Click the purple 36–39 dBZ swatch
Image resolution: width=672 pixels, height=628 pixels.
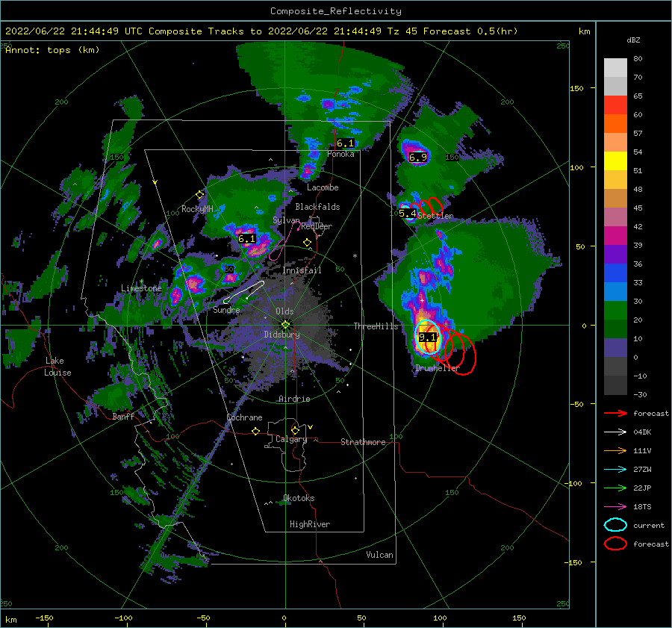pos(615,255)
